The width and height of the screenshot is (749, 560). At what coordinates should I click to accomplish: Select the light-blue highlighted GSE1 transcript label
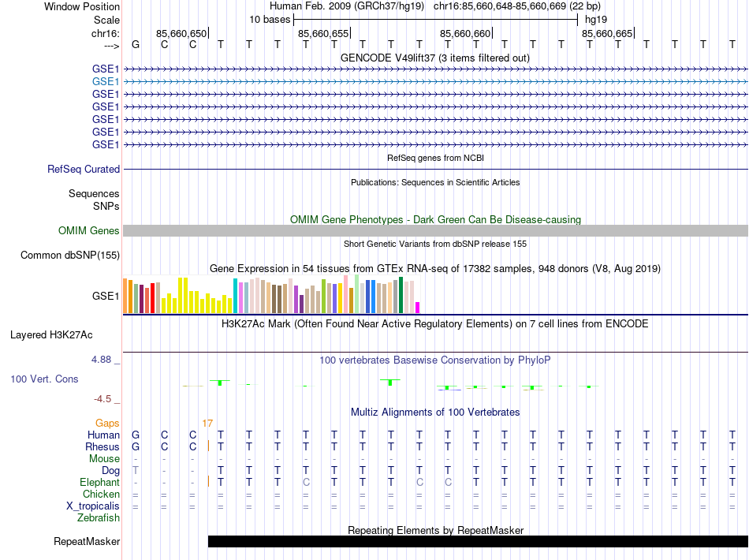(106, 81)
